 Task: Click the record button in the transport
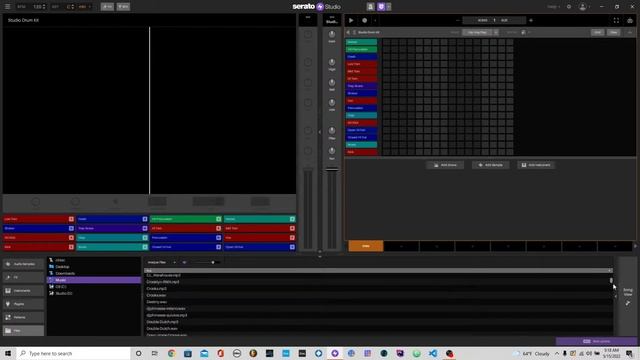coord(364,20)
